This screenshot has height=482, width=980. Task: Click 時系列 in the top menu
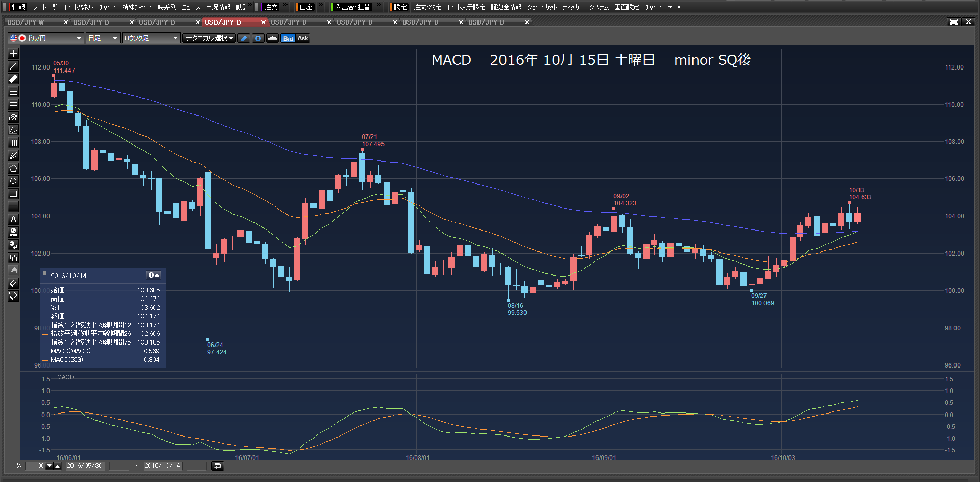(x=167, y=7)
